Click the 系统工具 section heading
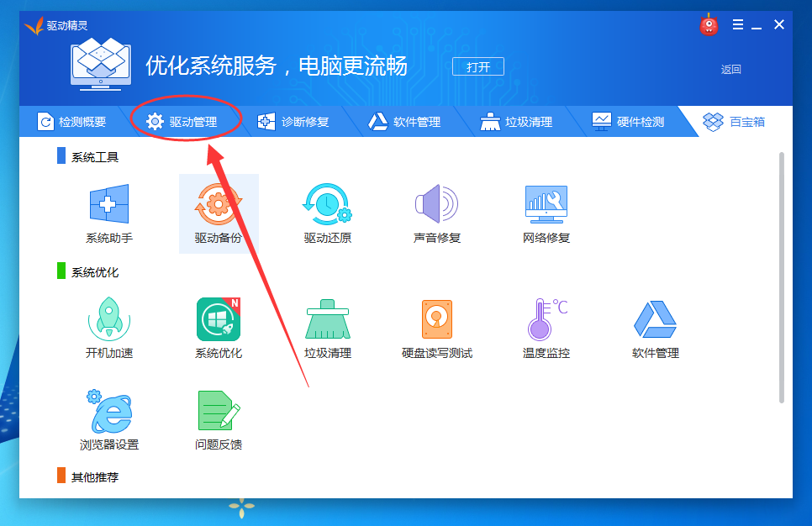The height and width of the screenshot is (526, 812). (95, 157)
